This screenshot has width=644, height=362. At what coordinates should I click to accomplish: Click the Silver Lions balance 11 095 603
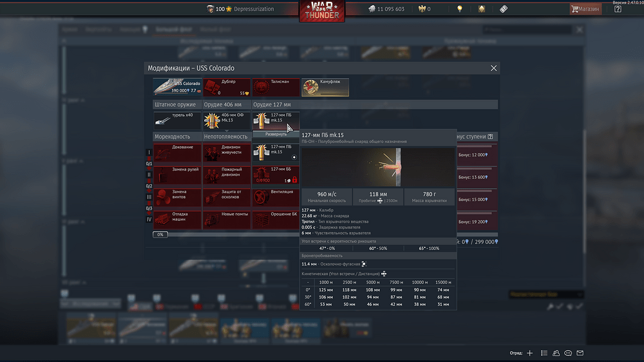coord(386,9)
